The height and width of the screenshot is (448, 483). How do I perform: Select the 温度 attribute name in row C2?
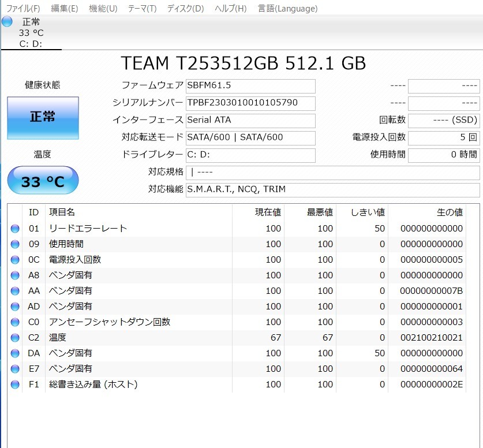tap(58, 338)
